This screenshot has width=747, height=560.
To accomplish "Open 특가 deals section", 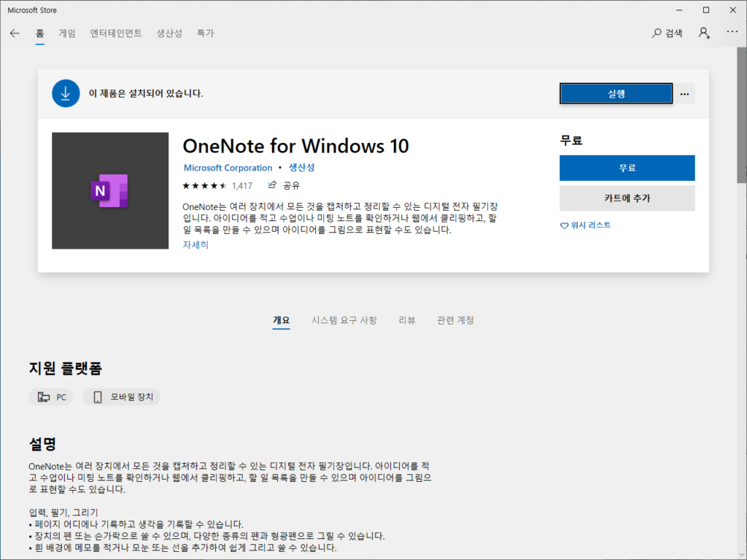I will [x=205, y=33].
